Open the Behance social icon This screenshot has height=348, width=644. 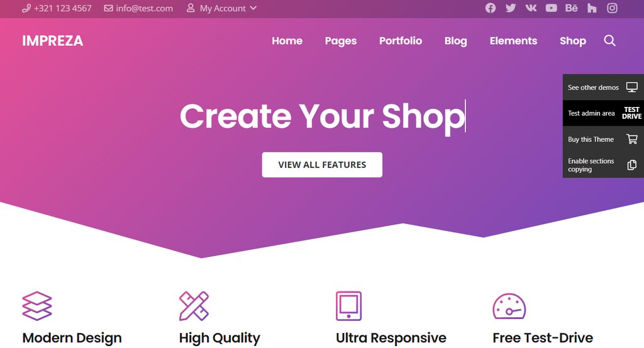pyautogui.click(x=571, y=8)
